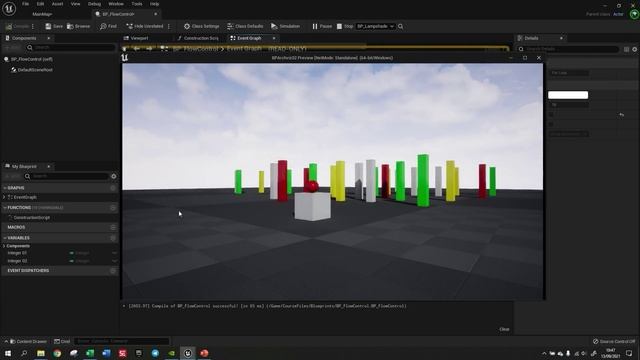
Task: Click the Components panel search field
Action: 70,48
